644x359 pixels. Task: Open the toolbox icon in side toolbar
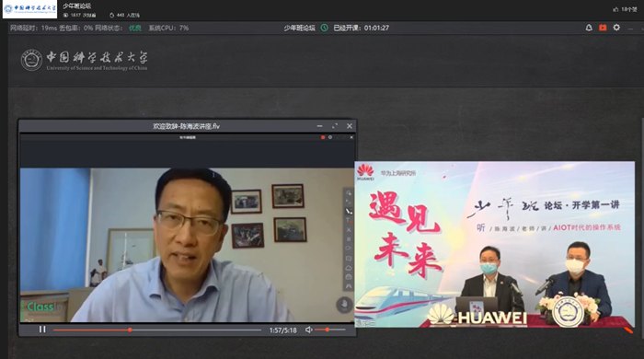349,277
